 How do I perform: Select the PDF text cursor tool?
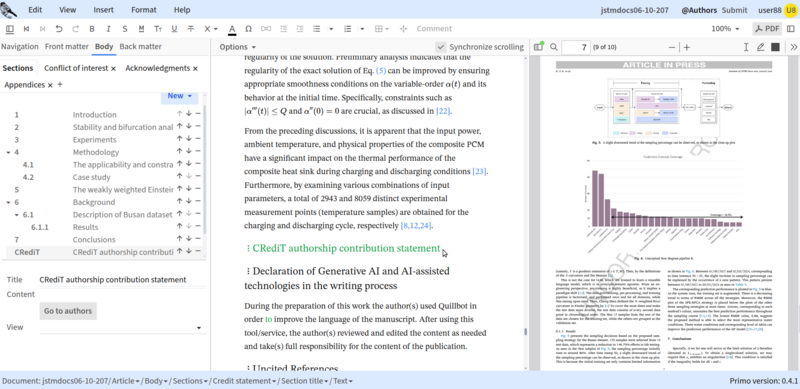[746, 47]
